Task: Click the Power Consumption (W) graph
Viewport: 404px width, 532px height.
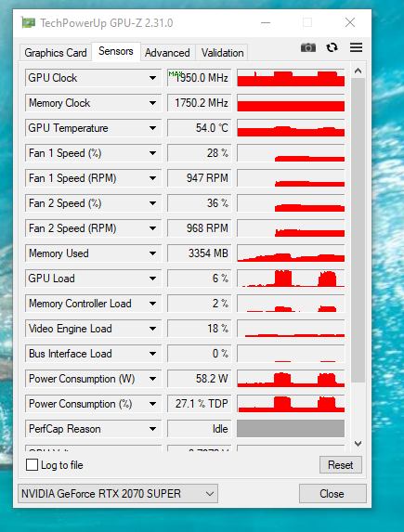Action: coord(291,379)
